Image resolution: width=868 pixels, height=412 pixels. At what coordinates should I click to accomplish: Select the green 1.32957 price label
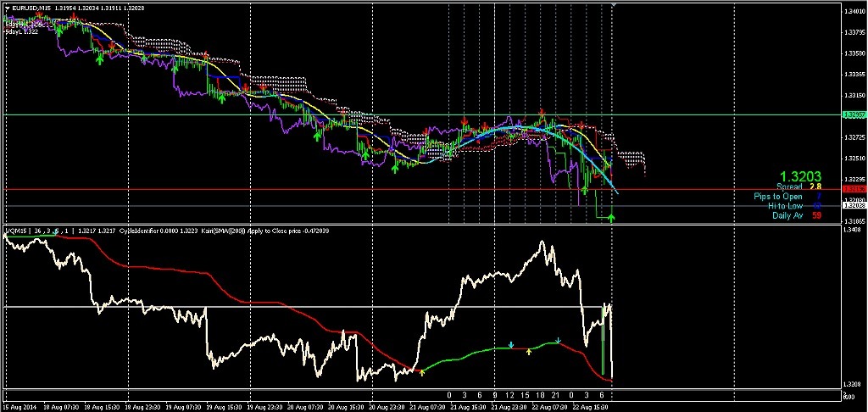(x=852, y=114)
